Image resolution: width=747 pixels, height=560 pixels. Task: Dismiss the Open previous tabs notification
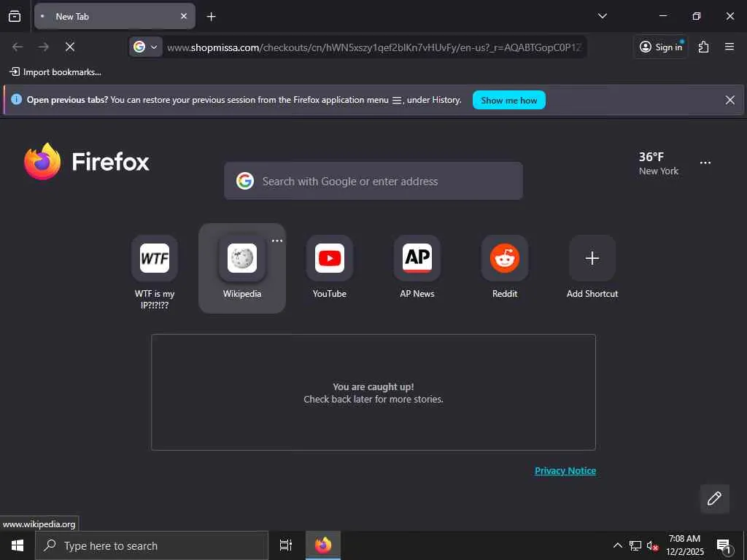[729, 100]
